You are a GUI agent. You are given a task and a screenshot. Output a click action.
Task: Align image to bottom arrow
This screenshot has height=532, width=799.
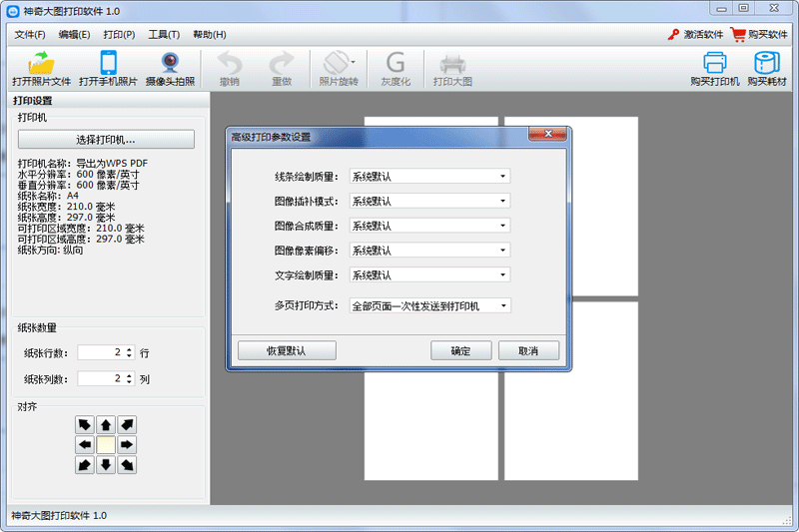point(106,465)
